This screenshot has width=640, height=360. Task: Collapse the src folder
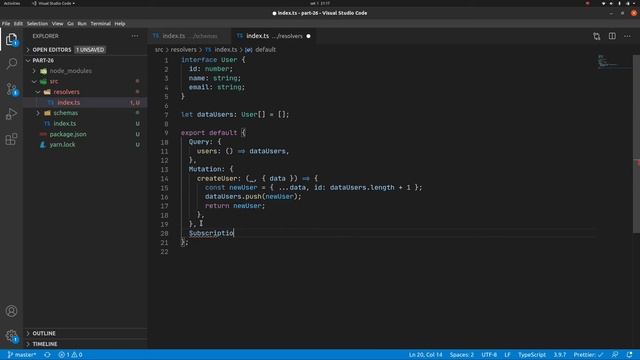(86, 81)
